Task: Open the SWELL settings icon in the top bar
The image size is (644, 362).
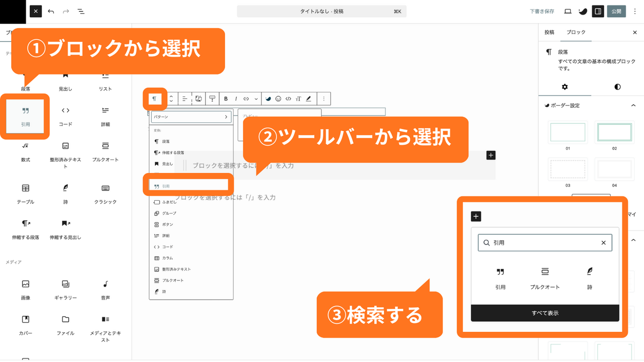Action: point(583,11)
